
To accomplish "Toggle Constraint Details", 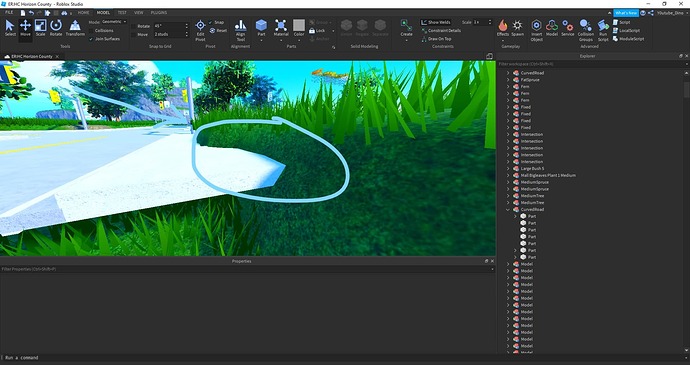I will point(441,30).
